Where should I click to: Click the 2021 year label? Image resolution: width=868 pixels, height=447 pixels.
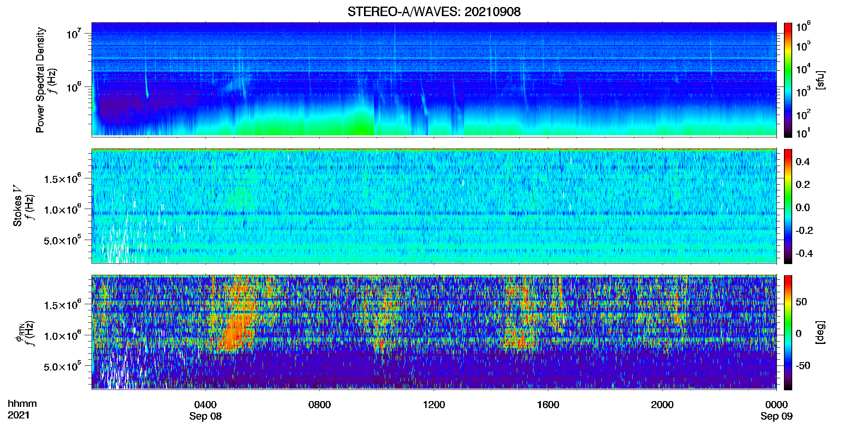coord(19,415)
